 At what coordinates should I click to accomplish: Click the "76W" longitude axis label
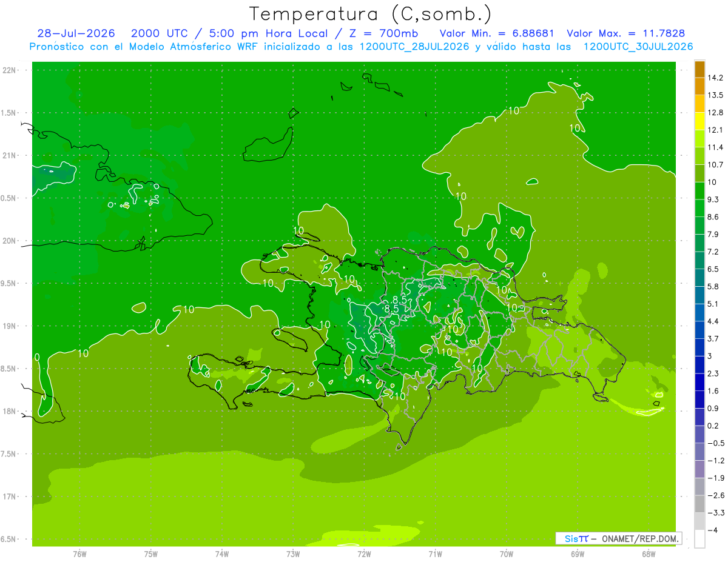coord(79,554)
